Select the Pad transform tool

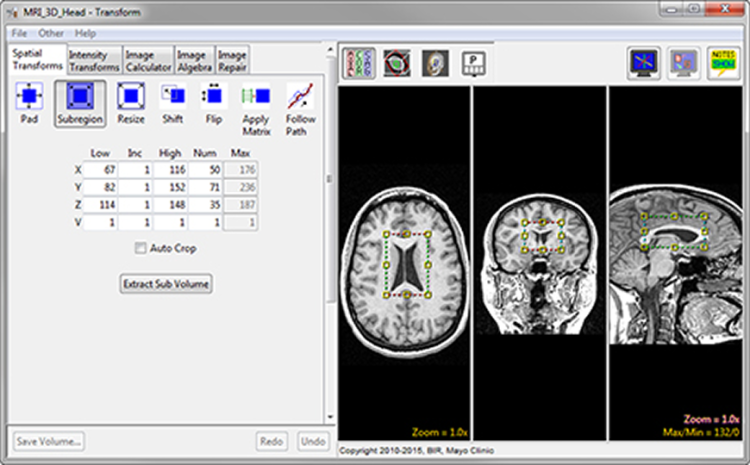click(x=30, y=103)
